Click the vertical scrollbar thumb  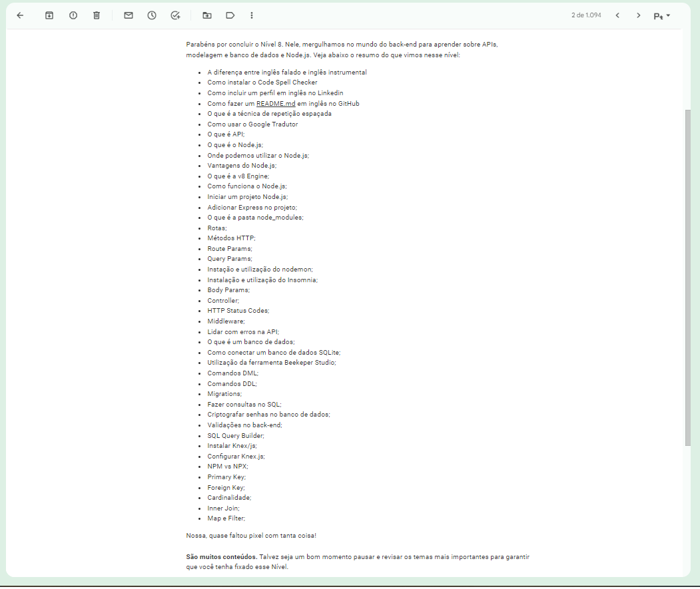click(688, 277)
